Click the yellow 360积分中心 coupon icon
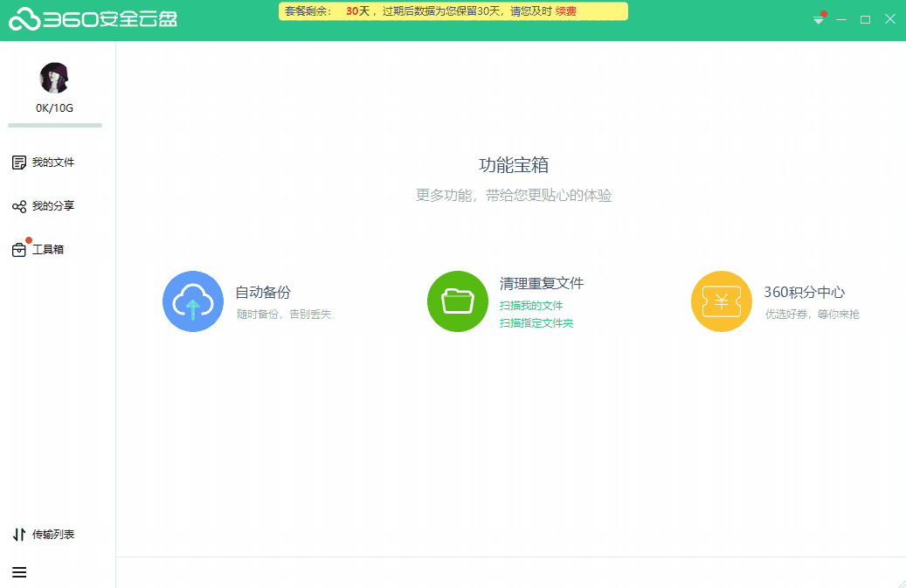This screenshot has width=906, height=588. point(722,301)
